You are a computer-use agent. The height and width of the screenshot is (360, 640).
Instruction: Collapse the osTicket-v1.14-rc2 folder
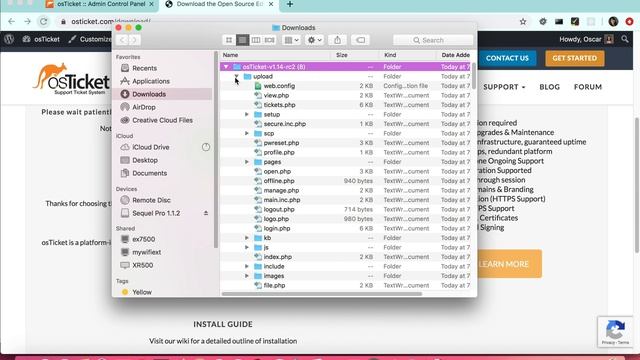point(226,67)
